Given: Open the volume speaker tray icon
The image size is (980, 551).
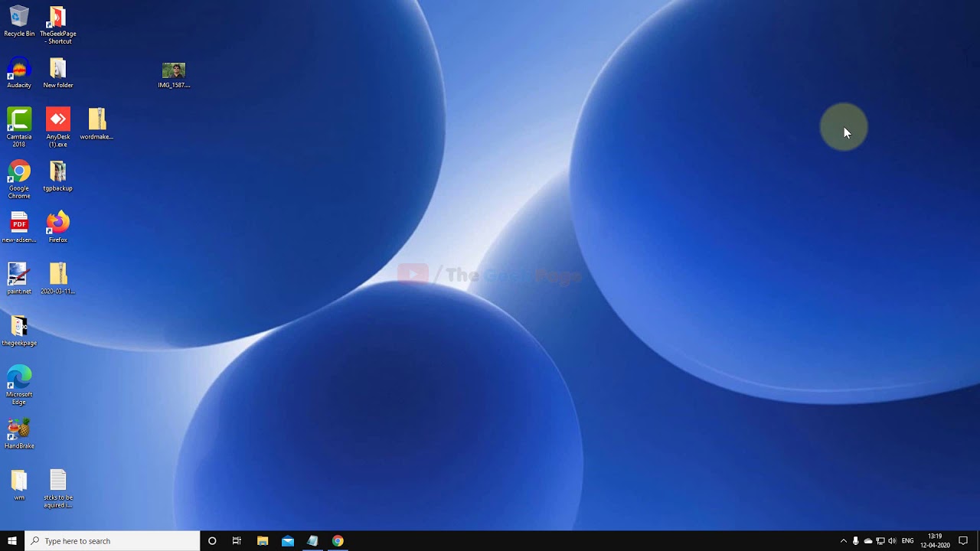Looking at the screenshot, I should click(x=892, y=541).
